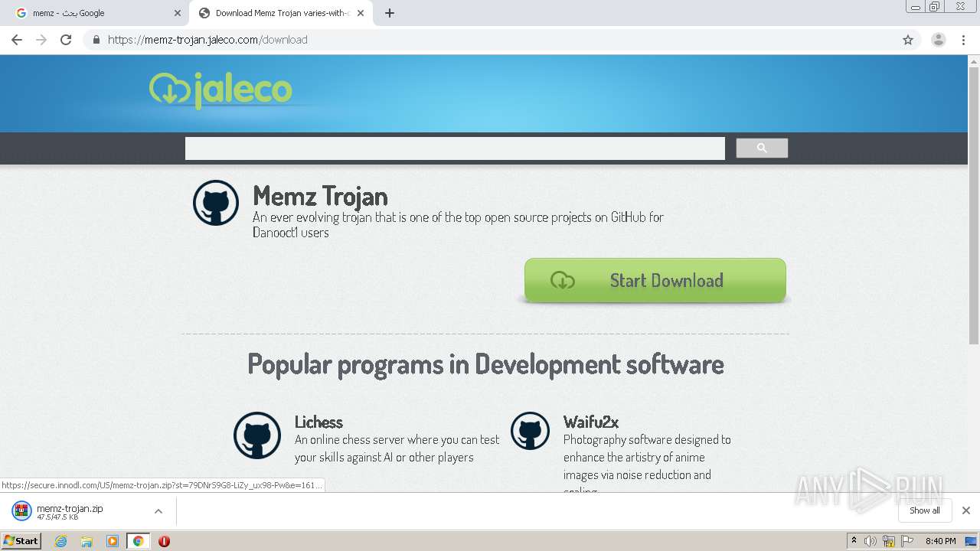The height and width of the screenshot is (551, 980).
Task: Click the Memz Trojan heading
Action: point(320,196)
